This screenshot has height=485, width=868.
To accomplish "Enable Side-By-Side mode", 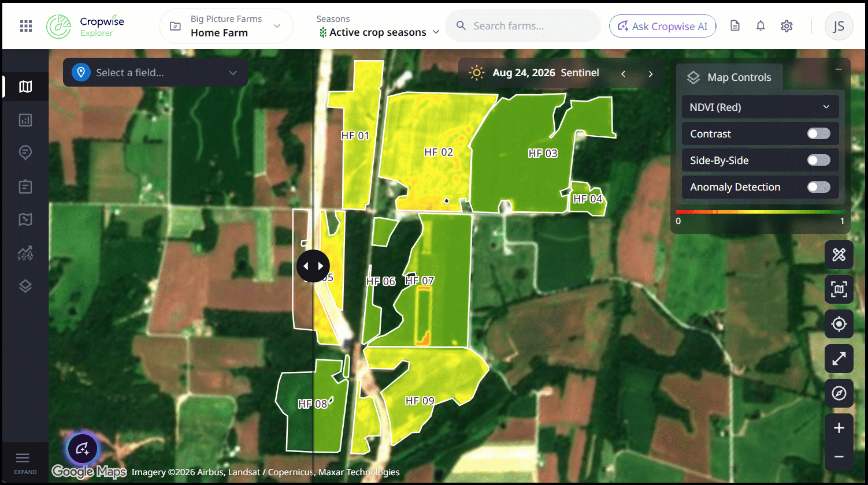I will pos(818,161).
